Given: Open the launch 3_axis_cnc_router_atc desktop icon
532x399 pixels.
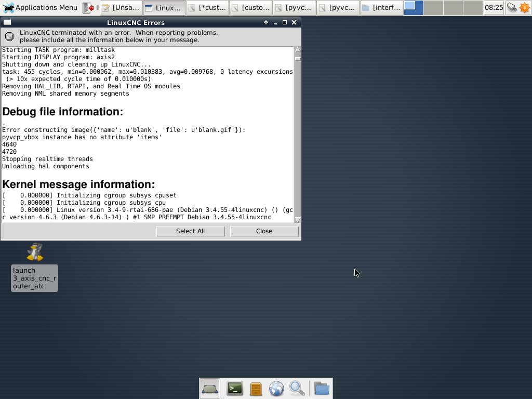Looking at the screenshot, I should click(35, 252).
